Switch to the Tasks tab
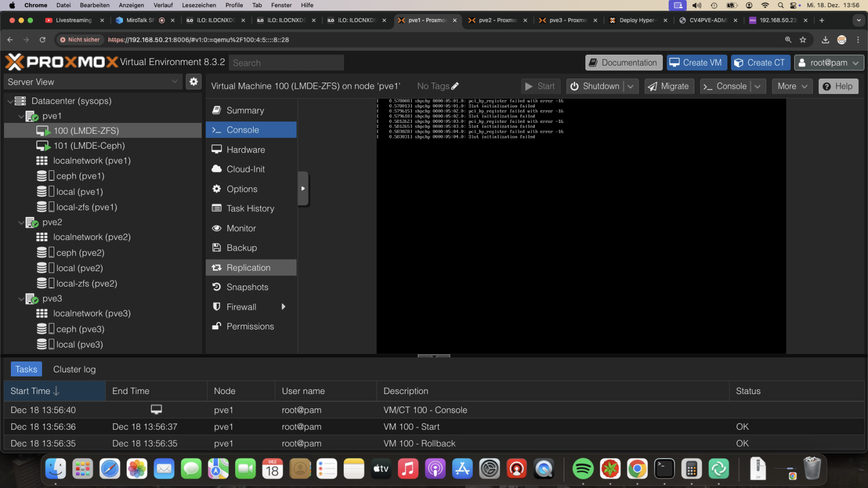 tap(26, 369)
